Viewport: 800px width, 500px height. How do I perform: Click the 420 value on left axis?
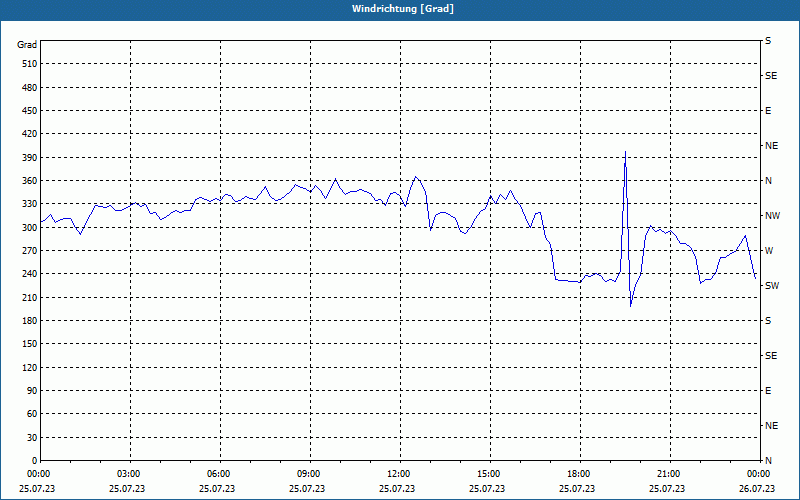point(30,134)
